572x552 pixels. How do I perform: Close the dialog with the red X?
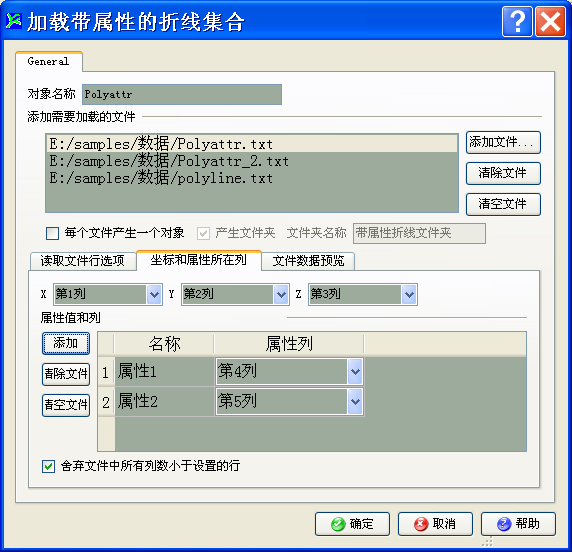pyautogui.click(x=550, y=22)
